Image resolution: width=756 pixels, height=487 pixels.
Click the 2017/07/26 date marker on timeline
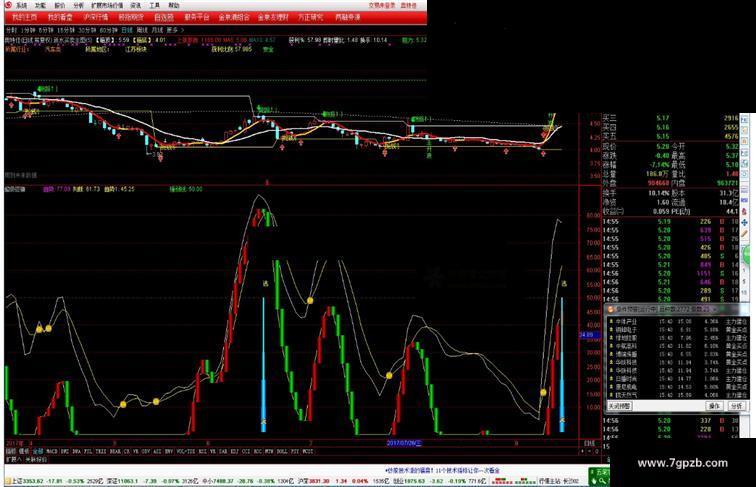coord(404,443)
